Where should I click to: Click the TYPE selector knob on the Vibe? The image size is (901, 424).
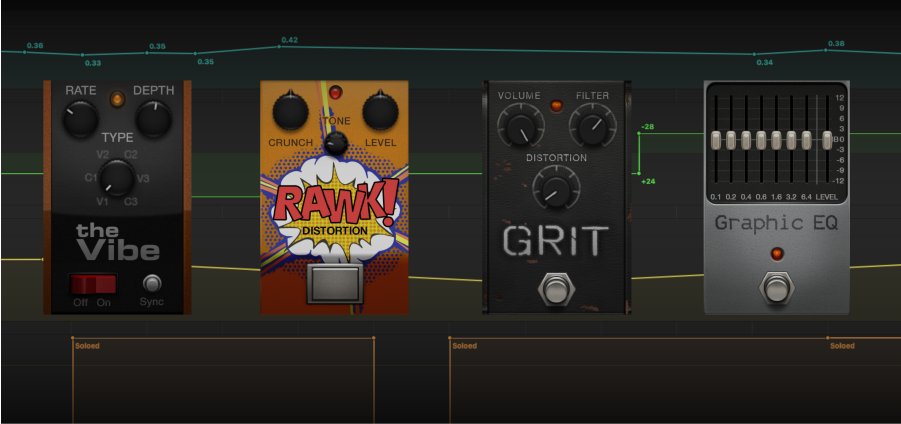tap(117, 178)
